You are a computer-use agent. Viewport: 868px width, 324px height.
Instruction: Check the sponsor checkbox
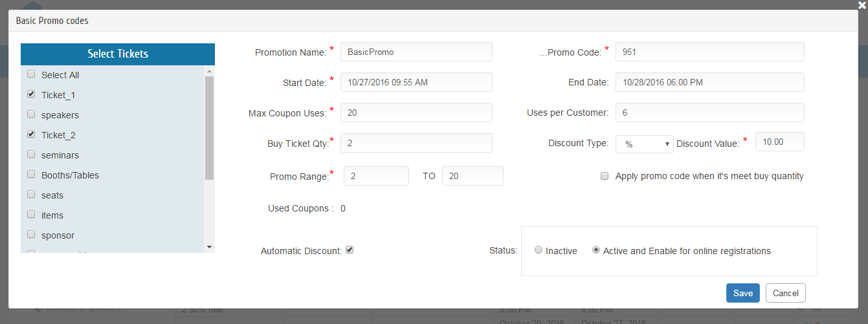(x=31, y=235)
